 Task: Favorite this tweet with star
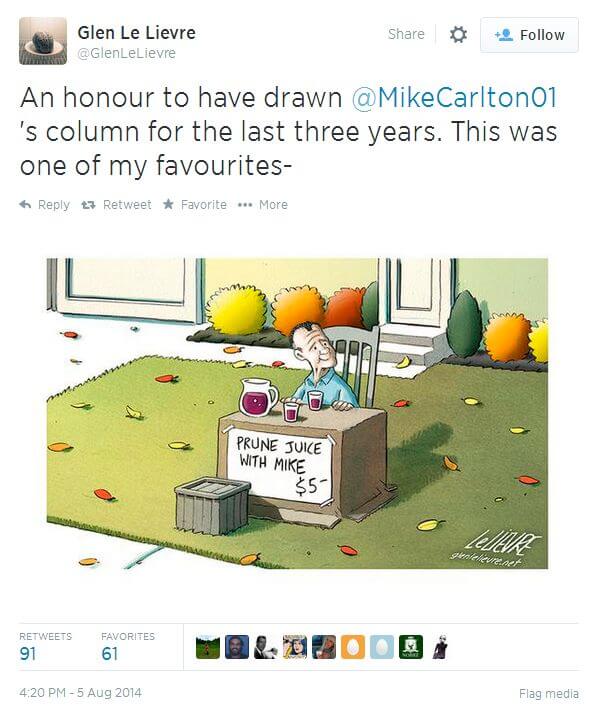click(195, 205)
